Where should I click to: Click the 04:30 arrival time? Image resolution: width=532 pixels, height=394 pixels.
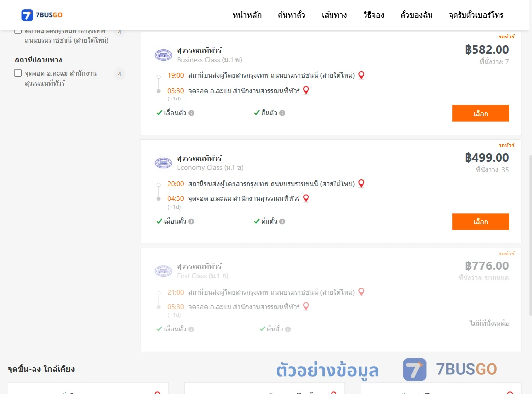pos(176,198)
